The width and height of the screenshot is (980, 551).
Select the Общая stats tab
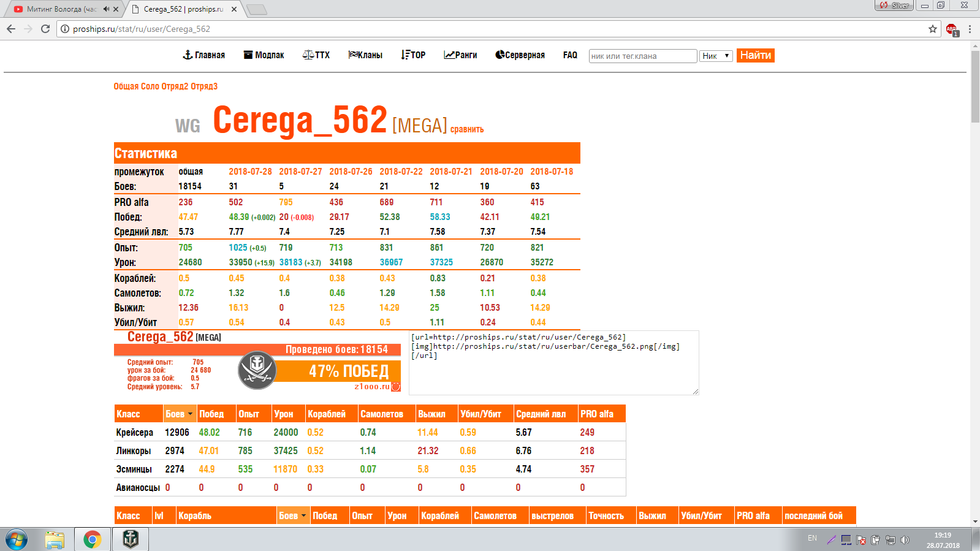[126, 86]
